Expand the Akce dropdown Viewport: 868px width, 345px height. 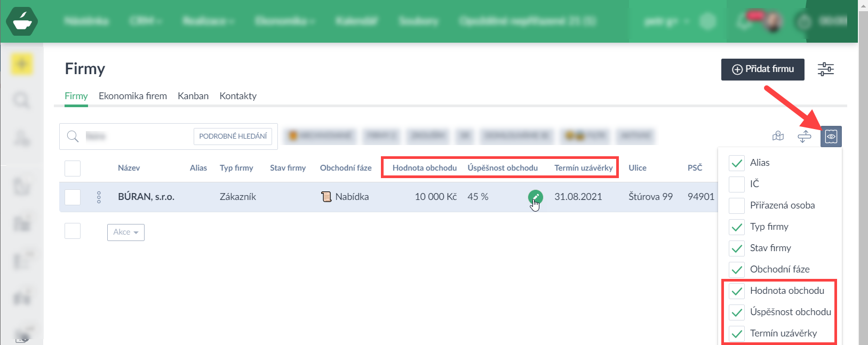pos(126,232)
